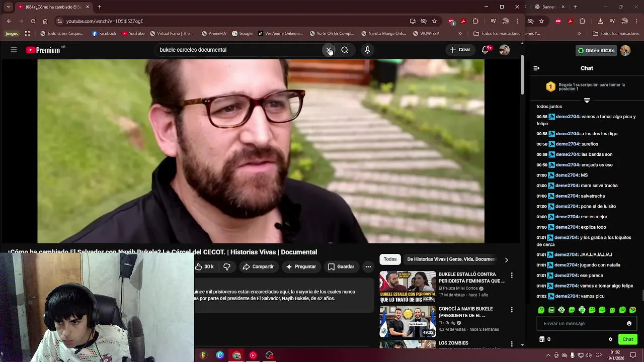644x362 pixels.
Task: Open options for CONOCÍ A NAYIB BUKELE video
Action: 512,310
